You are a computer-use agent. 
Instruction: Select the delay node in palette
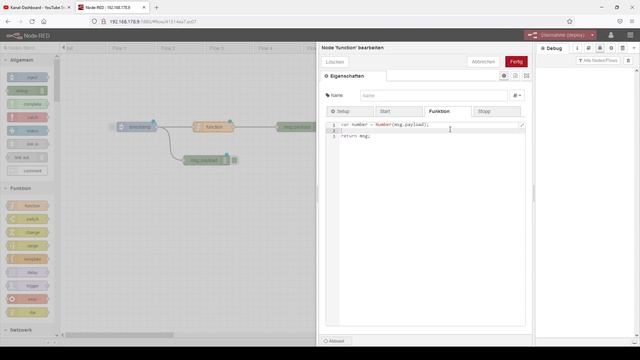pos(28,273)
